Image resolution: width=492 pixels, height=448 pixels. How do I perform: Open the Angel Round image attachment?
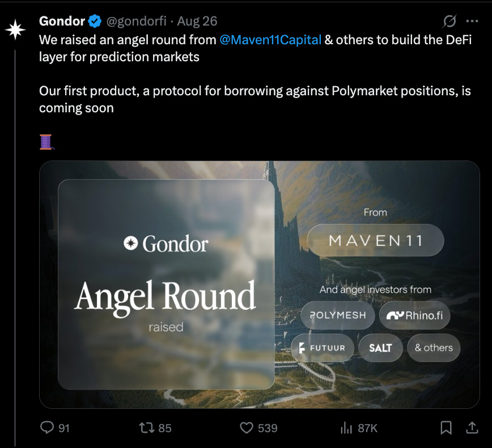click(260, 285)
